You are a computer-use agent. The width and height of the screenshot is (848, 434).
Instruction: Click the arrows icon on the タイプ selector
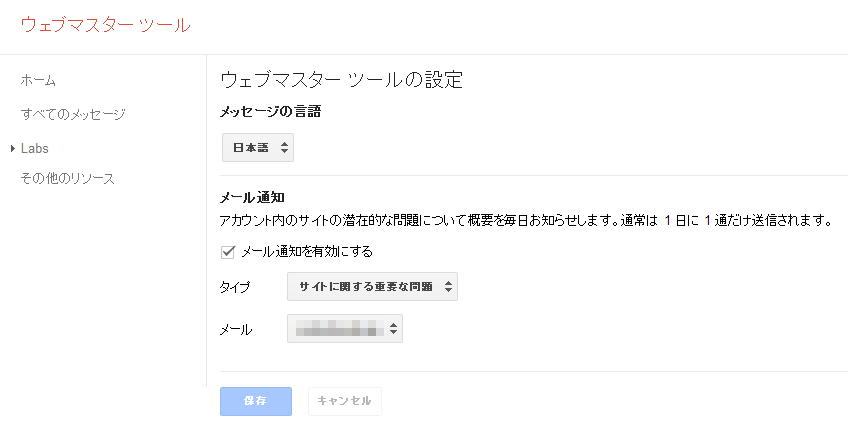[x=449, y=287]
